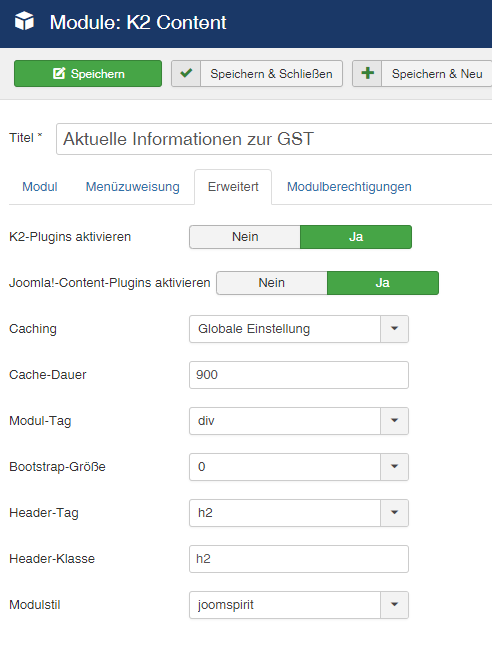492x656 pixels.
Task: Enable Joomla!-Content-Plugins by choosing Ja
Action: click(x=383, y=283)
